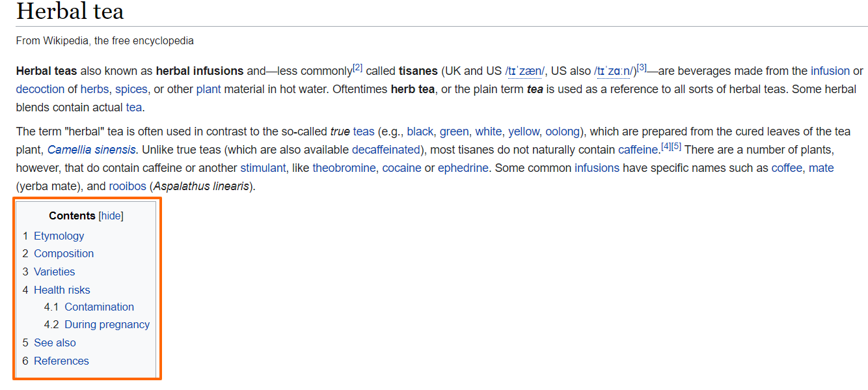Open the green tea link
This screenshot has height=390, width=868.
454,132
